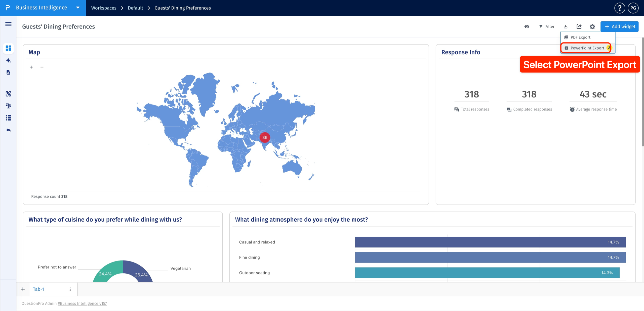
Task: Click the cuisine preference question title
Action: [105, 220]
